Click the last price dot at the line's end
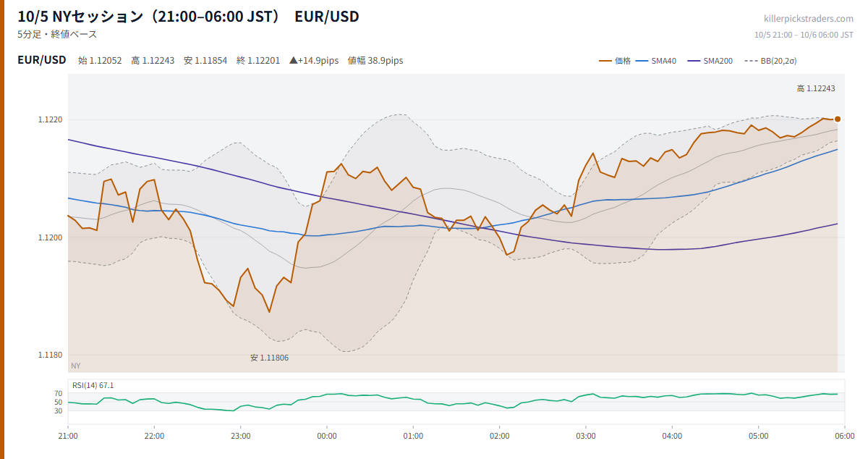868x459 pixels. point(838,119)
